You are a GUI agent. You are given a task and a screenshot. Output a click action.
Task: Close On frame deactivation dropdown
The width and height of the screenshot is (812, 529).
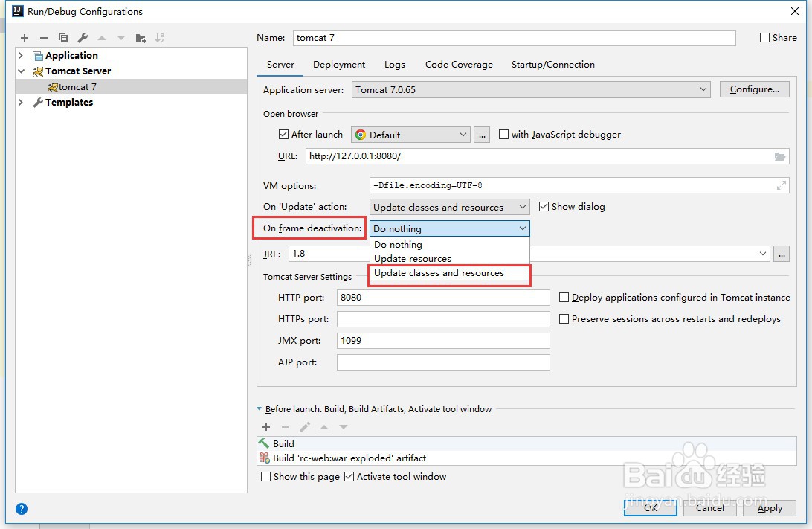click(x=449, y=228)
